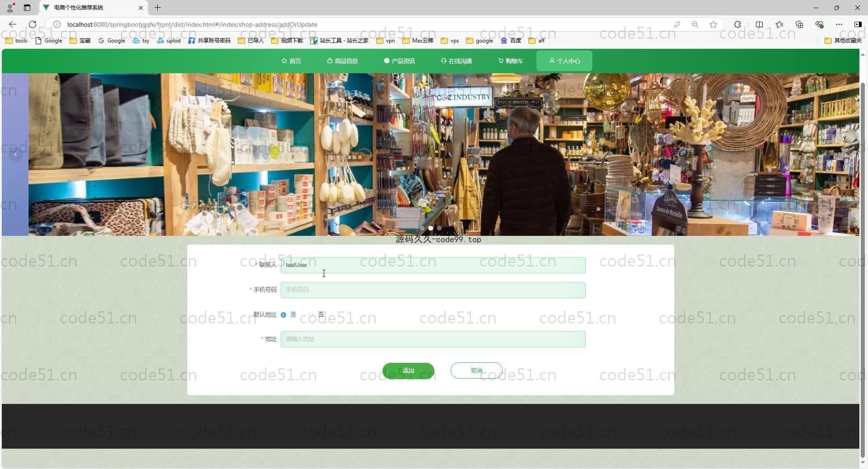This screenshot has height=469, width=868.
Task: Open the 视频下载 bookmark folder
Action: coord(287,41)
